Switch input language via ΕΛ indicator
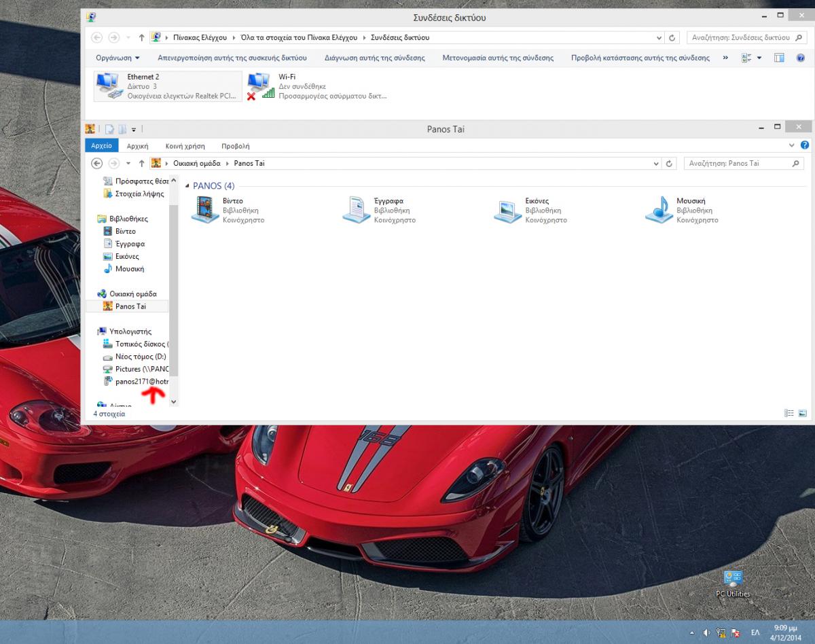This screenshot has height=644, width=815. [755, 632]
